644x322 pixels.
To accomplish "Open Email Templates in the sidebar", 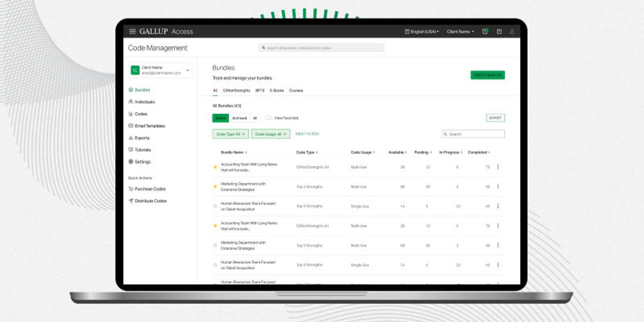I will click(x=147, y=126).
